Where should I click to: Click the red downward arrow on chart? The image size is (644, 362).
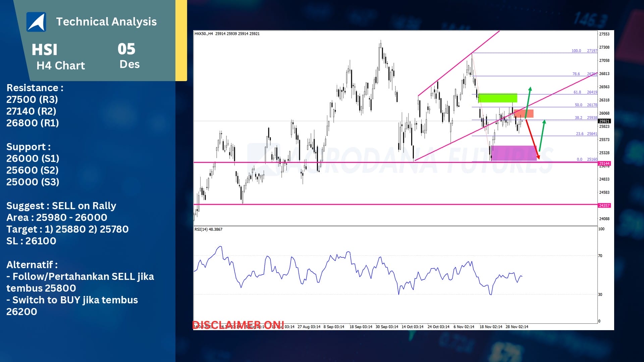pos(532,139)
